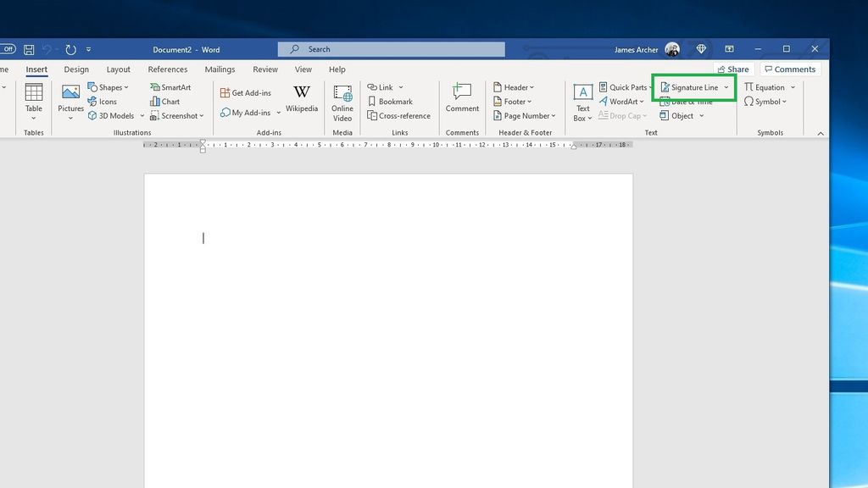Screen dimensions: 868x488
Task: Expand the Symbol dropdown
Action: click(x=785, y=101)
